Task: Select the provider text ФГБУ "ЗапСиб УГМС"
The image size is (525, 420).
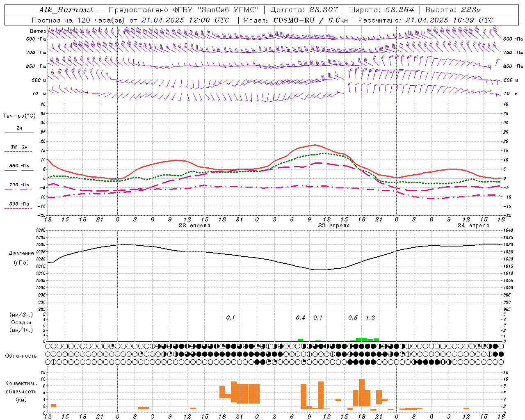Action: click(216, 10)
